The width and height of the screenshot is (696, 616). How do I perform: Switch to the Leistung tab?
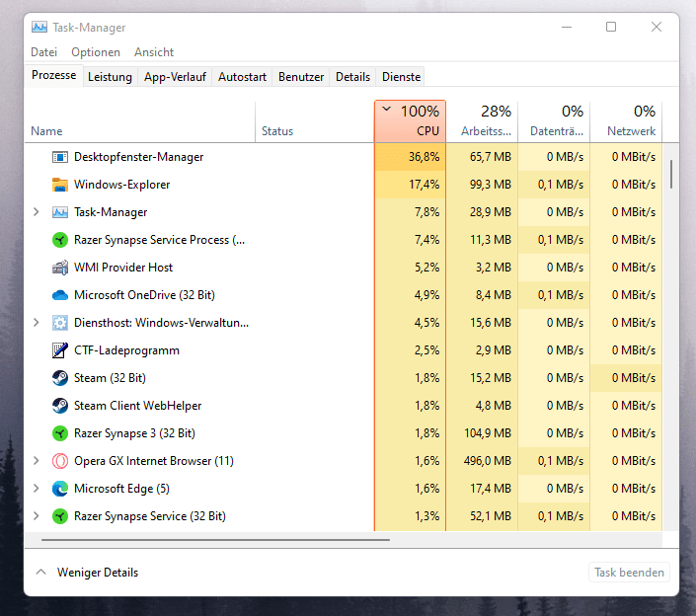pyautogui.click(x=111, y=77)
